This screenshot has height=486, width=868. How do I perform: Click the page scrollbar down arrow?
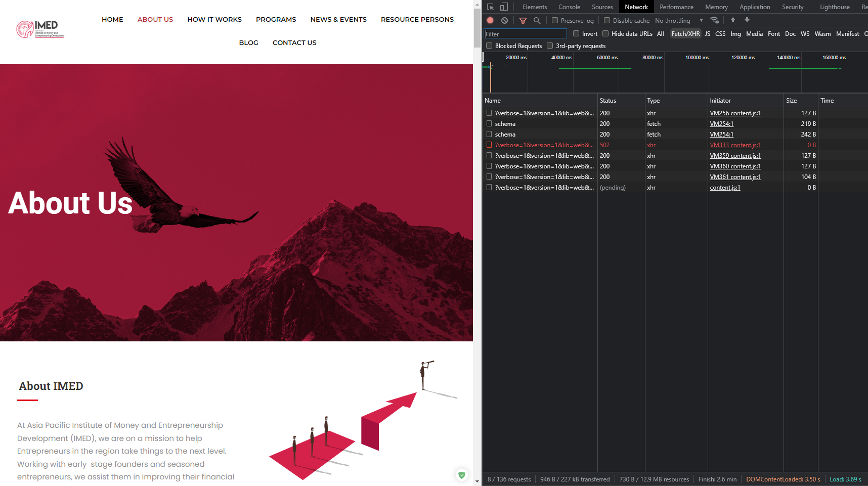[x=477, y=482]
